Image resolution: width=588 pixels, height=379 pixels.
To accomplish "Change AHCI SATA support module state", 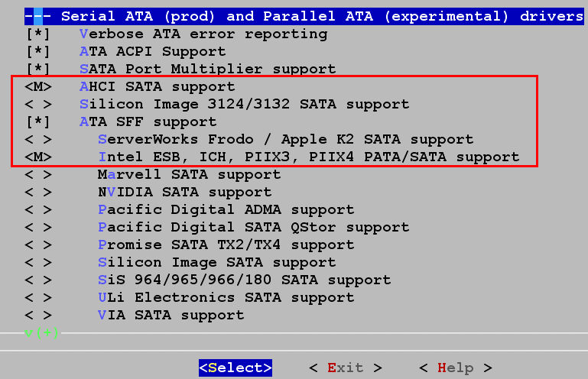I will (x=38, y=87).
